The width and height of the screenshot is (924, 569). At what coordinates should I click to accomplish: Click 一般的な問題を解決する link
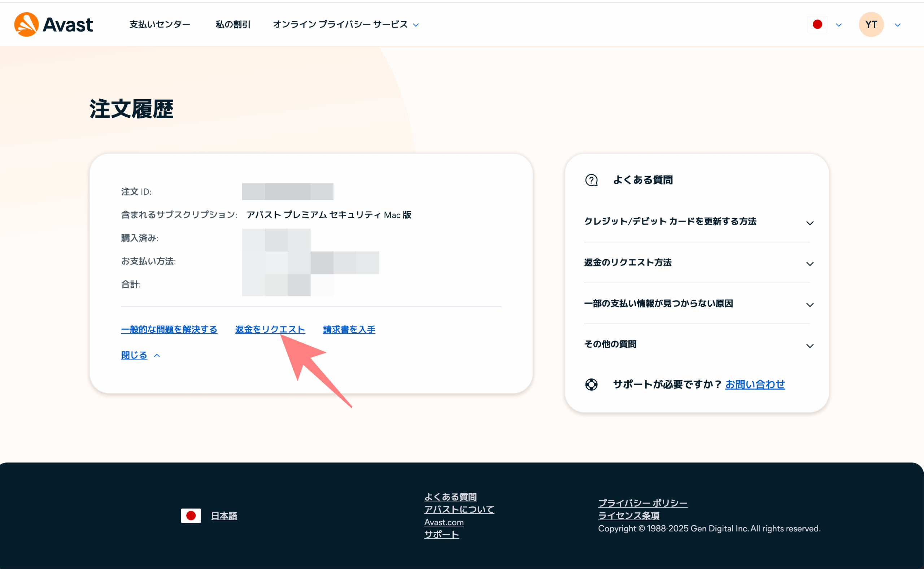tap(169, 330)
